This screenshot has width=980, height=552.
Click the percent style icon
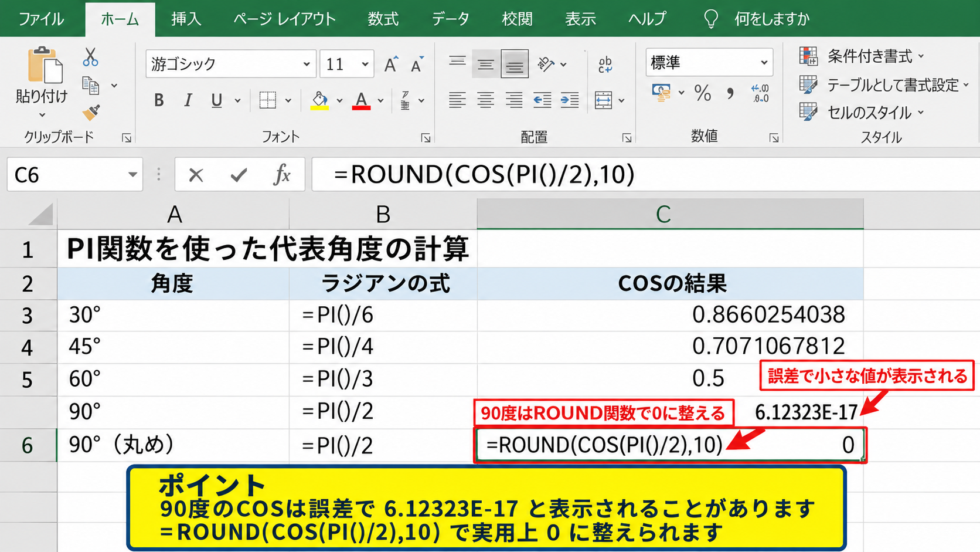coord(702,93)
